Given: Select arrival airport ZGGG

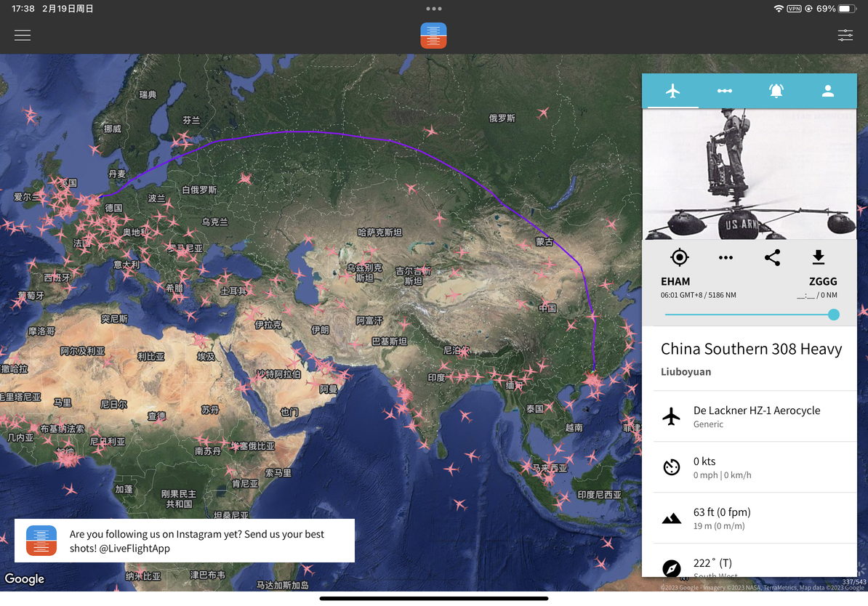Looking at the screenshot, I should 823,282.
